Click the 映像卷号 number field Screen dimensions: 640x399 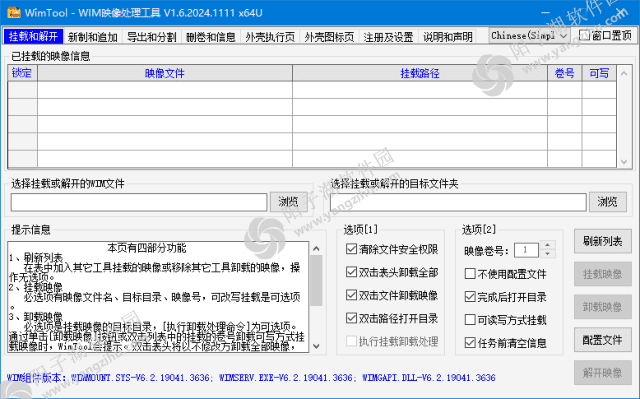point(526,250)
